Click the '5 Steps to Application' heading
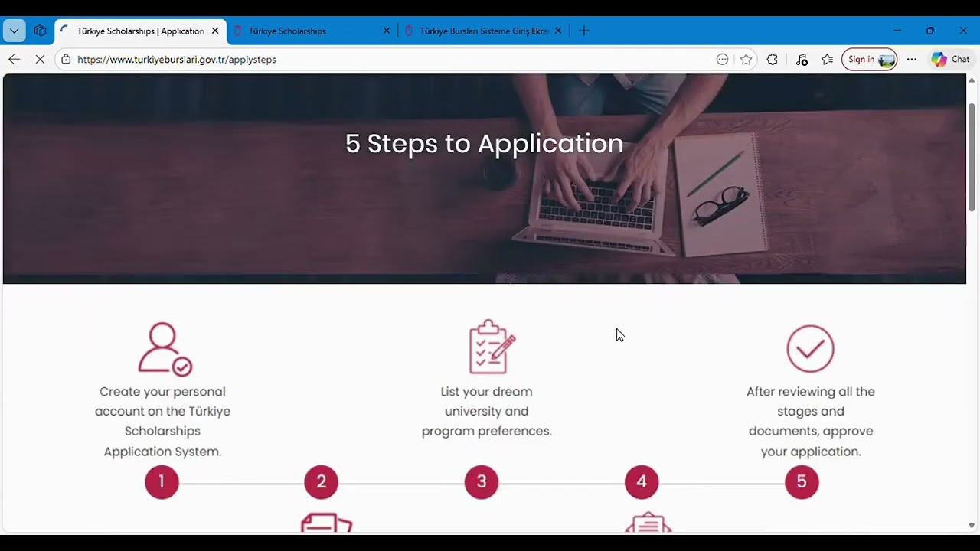This screenshot has width=980, height=551. [x=484, y=143]
